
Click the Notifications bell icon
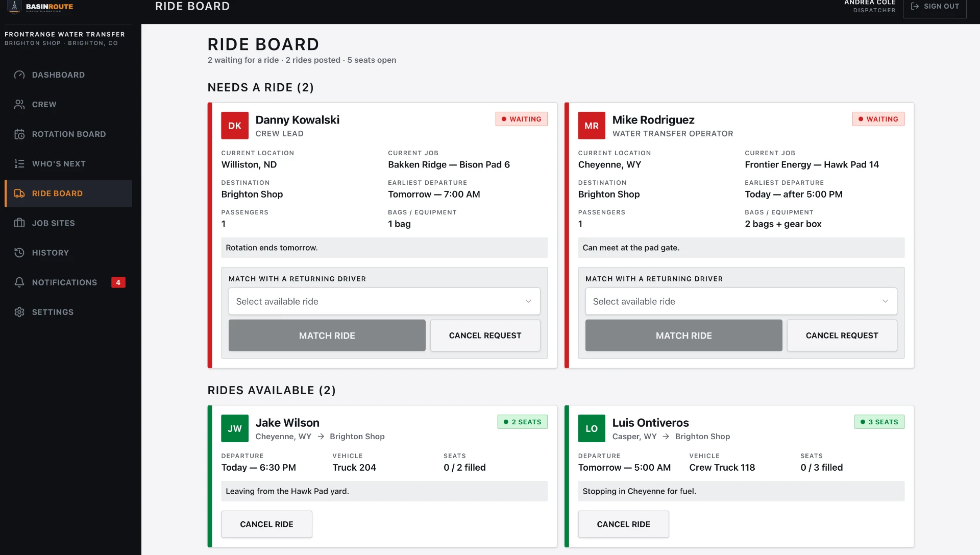click(19, 282)
